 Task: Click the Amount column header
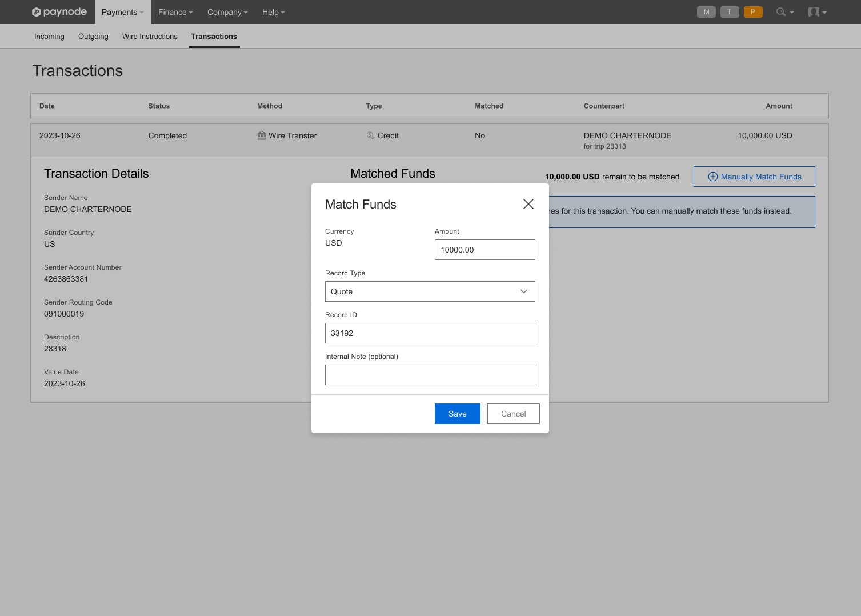click(779, 106)
